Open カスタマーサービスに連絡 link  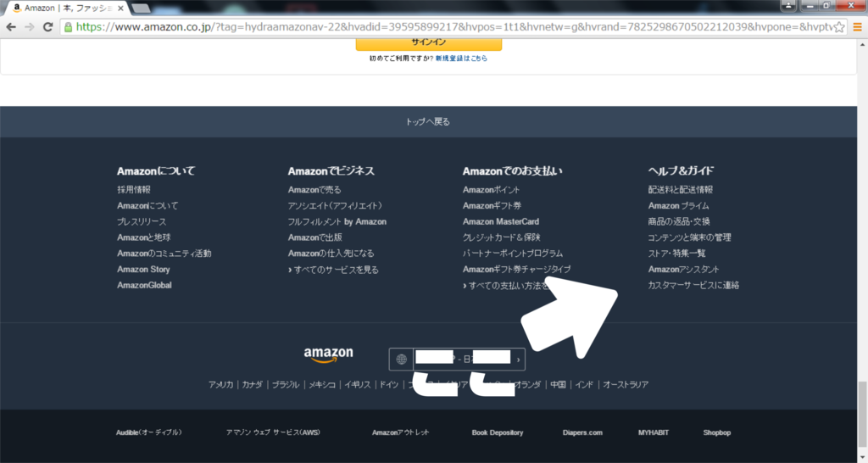[x=693, y=285]
